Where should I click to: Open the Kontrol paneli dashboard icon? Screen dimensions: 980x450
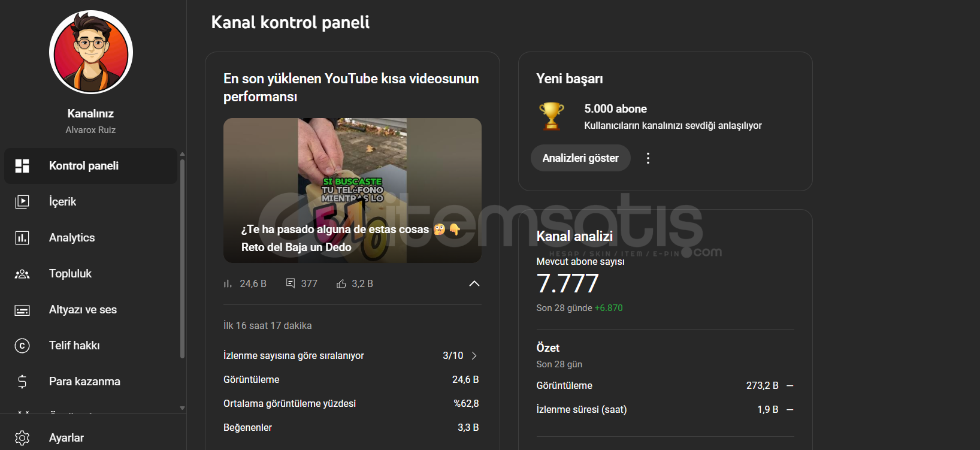22,166
